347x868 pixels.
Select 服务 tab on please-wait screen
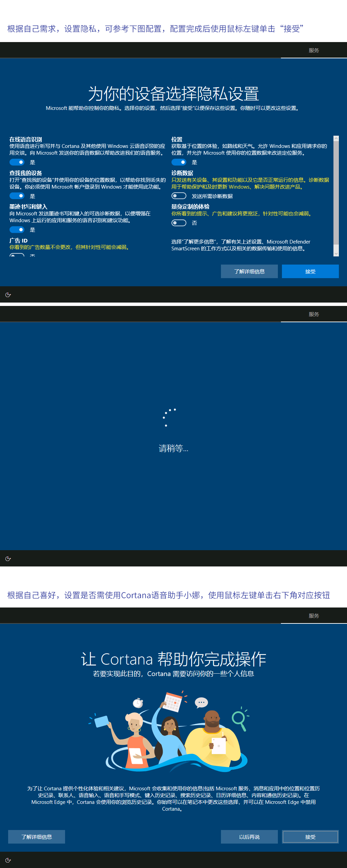314,314
